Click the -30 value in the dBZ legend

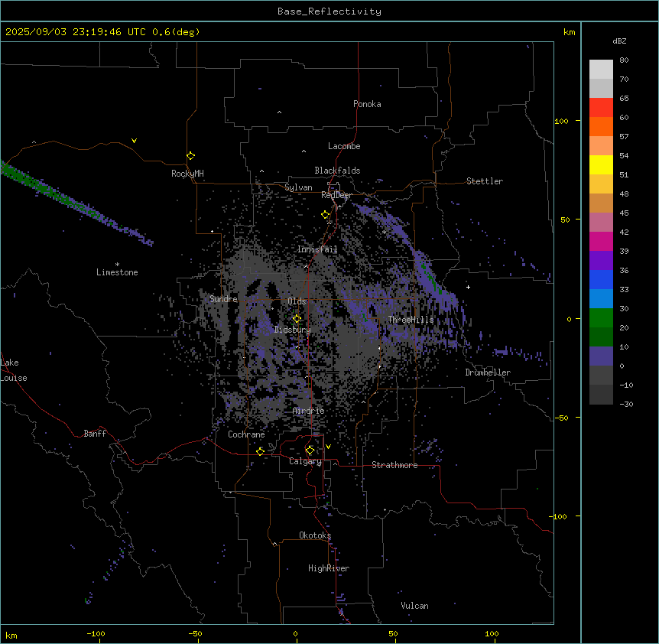click(626, 405)
